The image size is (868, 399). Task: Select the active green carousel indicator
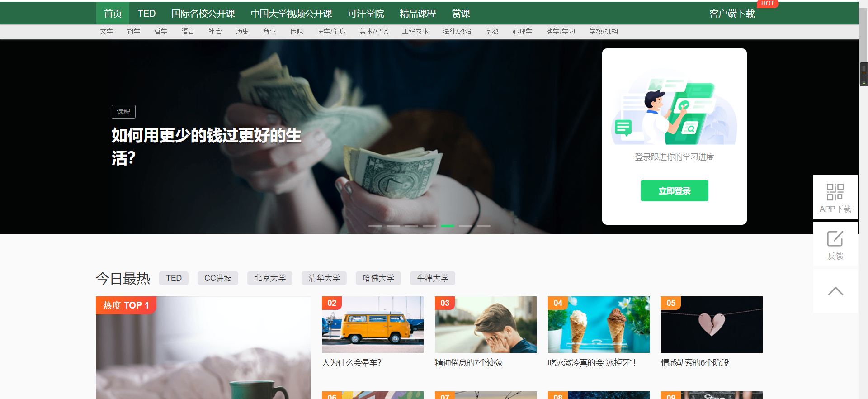(x=447, y=226)
